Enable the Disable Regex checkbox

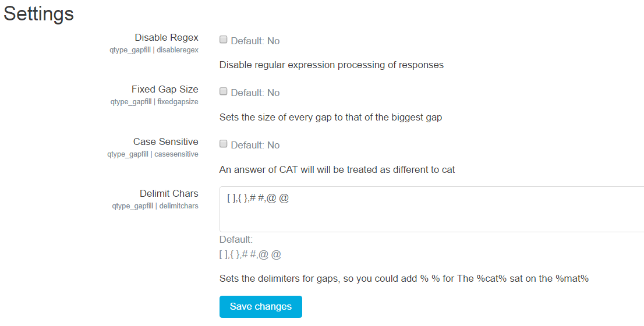(x=223, y=40)
